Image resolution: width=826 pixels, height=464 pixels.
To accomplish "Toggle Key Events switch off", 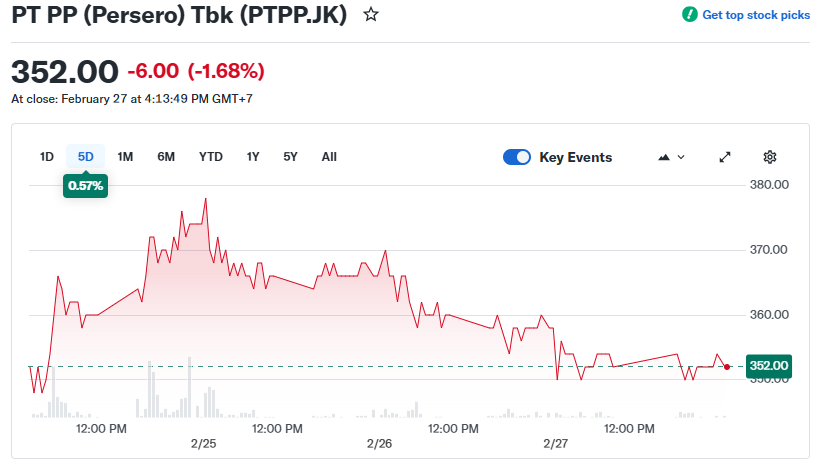I will click(517, 157).
